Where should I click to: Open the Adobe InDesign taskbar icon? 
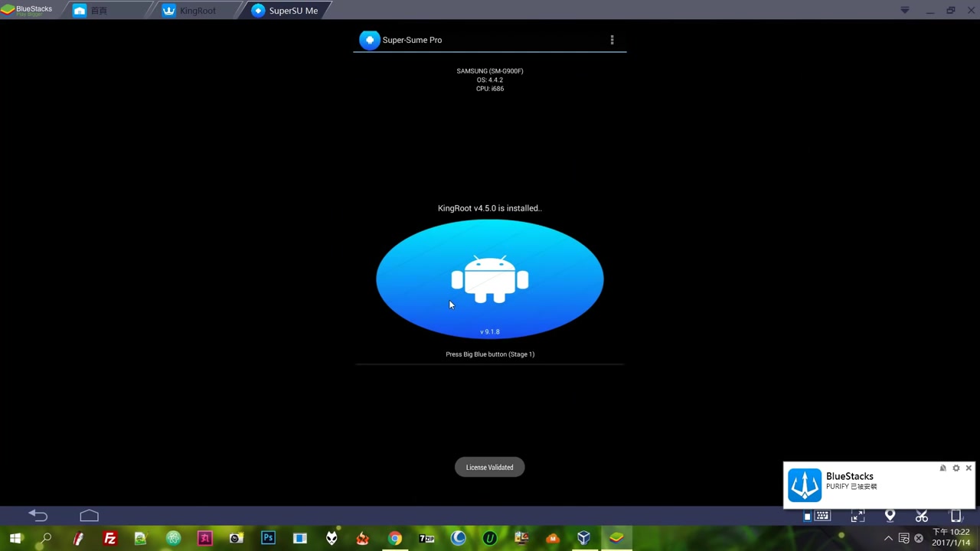[x=204, y=539]
